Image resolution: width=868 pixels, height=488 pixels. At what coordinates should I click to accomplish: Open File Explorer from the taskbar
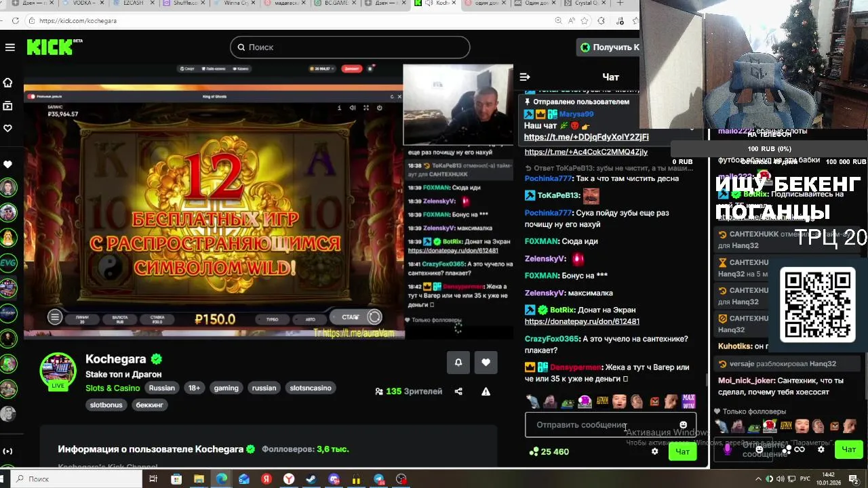tap(199, 479)
